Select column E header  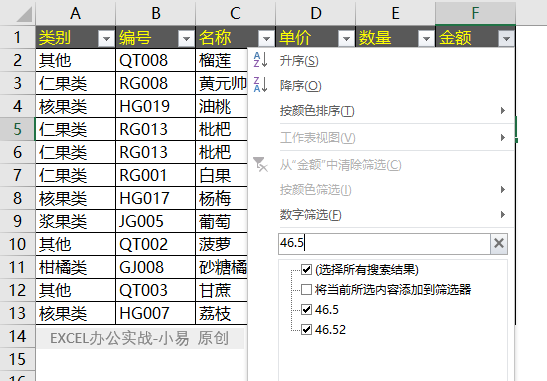pos(395,14)
